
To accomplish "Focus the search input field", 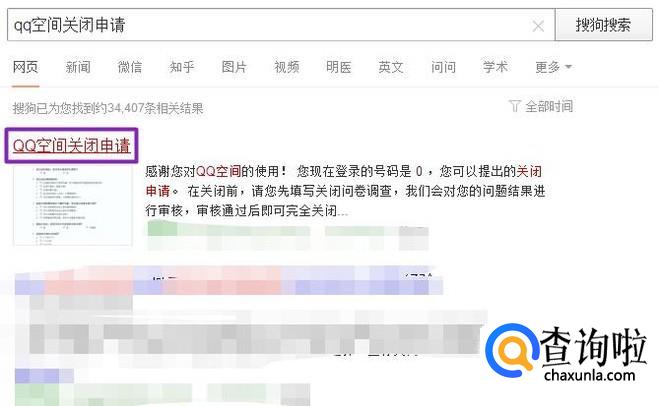I will pyautogui.click(x=269, y=25).
